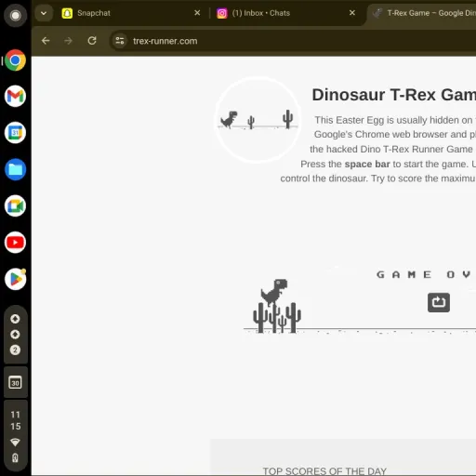
Task: View site information icon in address bar
Action: [x=120, y=41]
